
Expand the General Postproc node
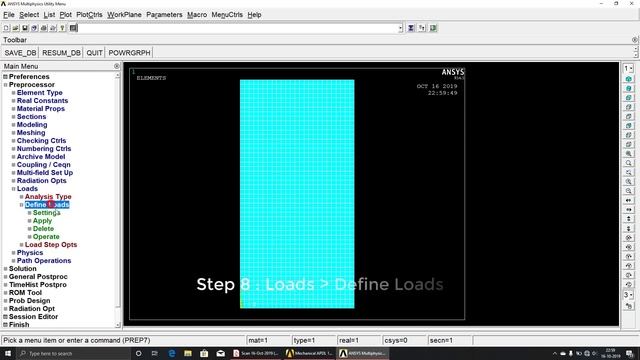coord(5,277)
